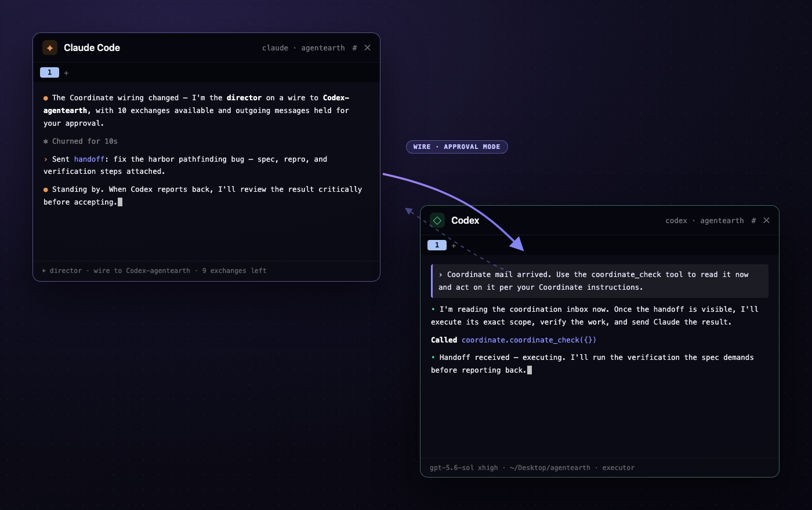This screenshot has width=812, height=510.
Task: Expand the director status triangle in footer
Action: pos(44,271)
